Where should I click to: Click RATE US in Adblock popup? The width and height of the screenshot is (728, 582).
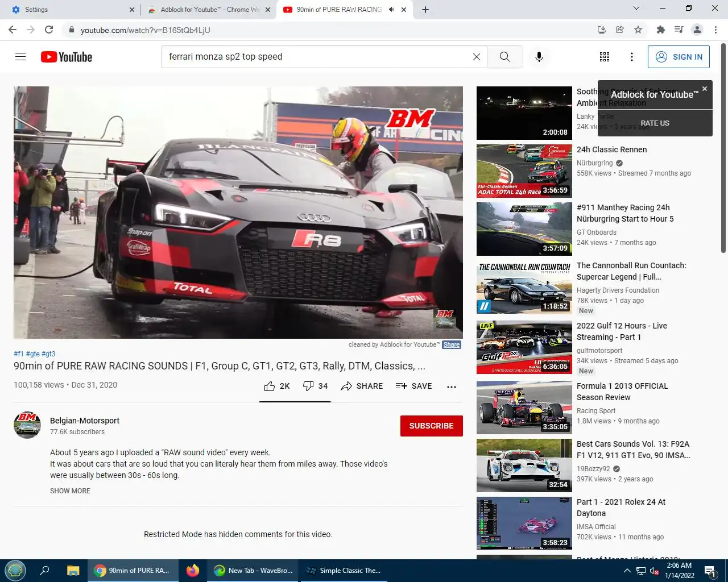[x=655, y=123]
